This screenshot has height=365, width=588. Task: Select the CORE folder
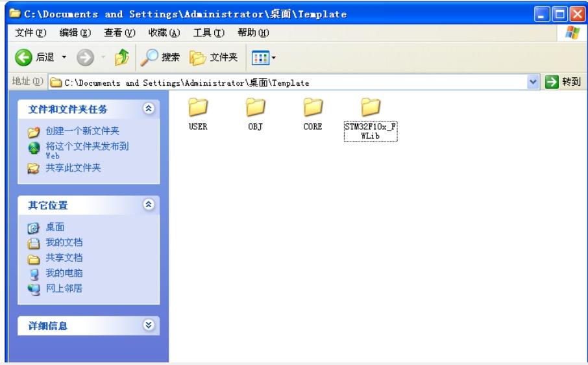313,106
